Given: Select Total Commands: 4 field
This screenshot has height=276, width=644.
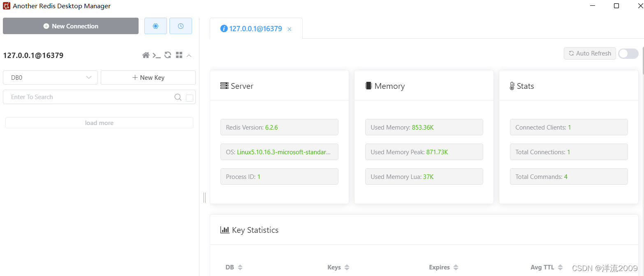Looking at the screenshot, I should click(569, 176).
